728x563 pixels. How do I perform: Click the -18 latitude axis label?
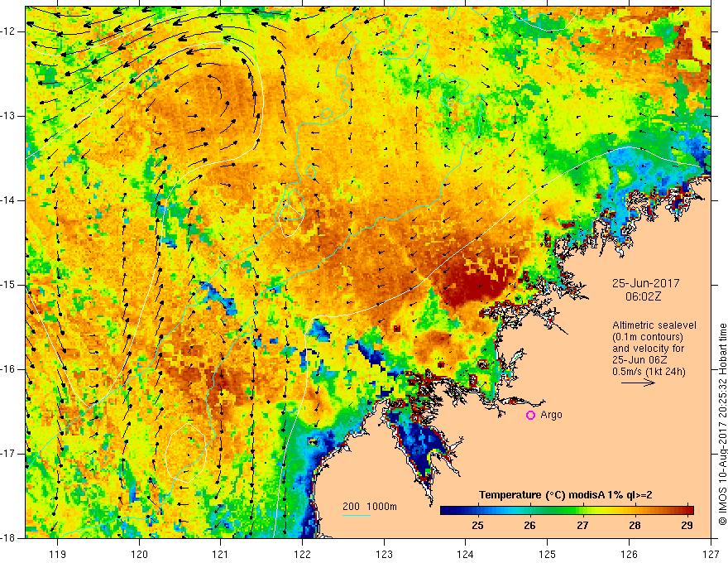tap(9, 538)
